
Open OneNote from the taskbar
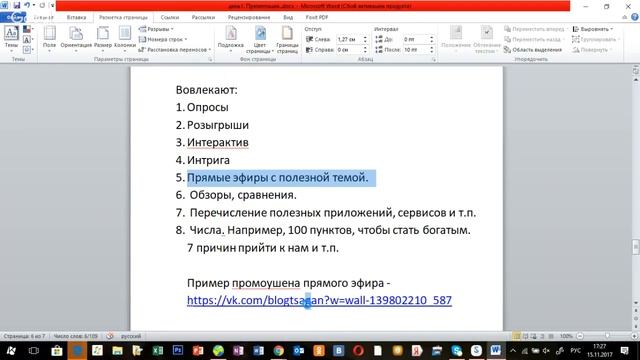[x=238, y=351]
